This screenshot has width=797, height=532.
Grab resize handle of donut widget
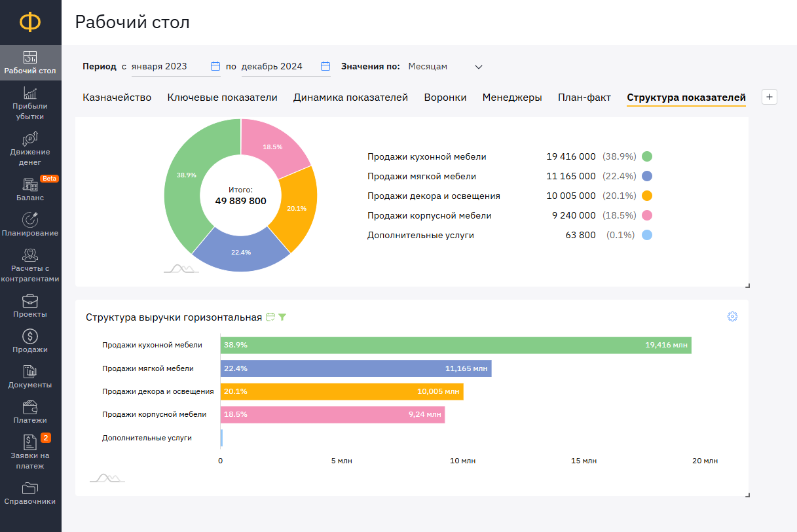click(747, 285)
